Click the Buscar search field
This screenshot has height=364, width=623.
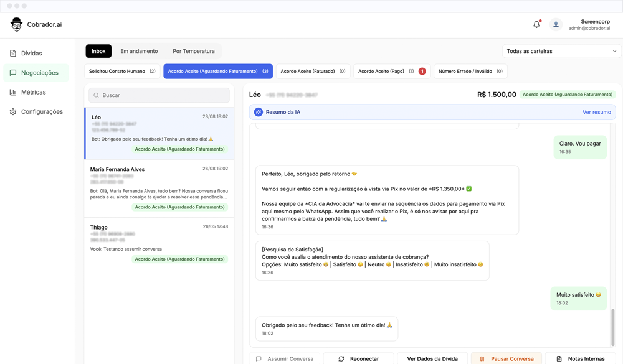(x=159, y=95)
